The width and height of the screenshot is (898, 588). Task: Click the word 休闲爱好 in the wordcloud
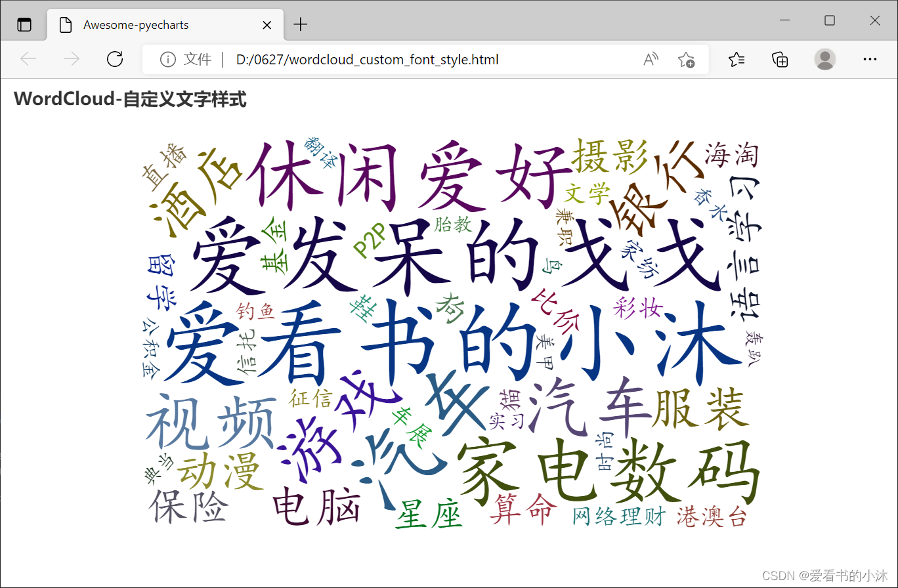point(410,174)
